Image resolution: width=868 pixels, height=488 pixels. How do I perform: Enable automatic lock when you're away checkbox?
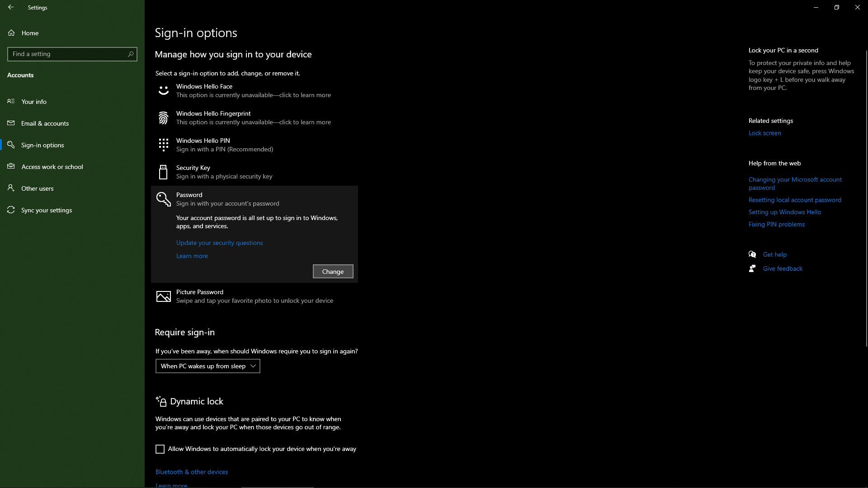point(160,449)
